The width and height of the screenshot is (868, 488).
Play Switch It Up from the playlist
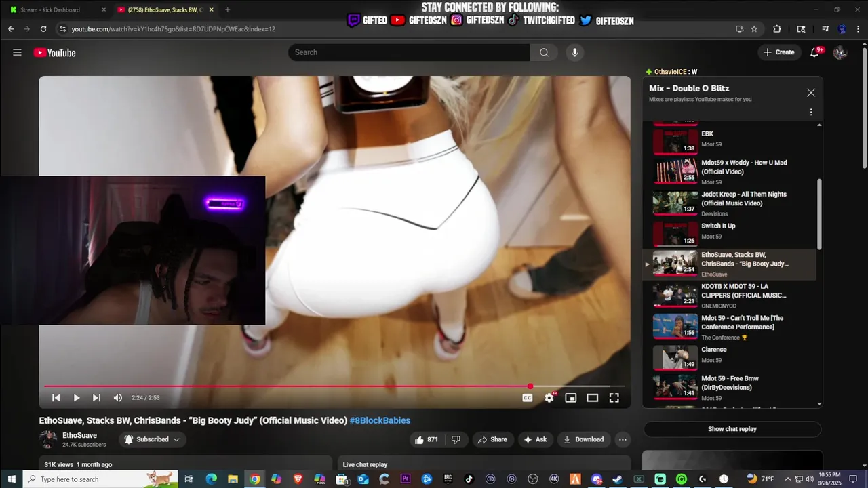pos(730,234)
